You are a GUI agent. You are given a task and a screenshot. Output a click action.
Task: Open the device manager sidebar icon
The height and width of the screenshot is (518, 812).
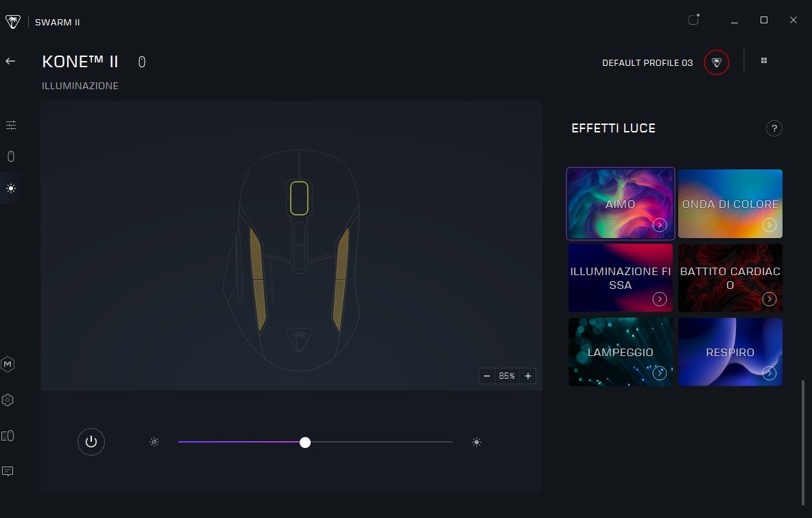coord(8,436)
